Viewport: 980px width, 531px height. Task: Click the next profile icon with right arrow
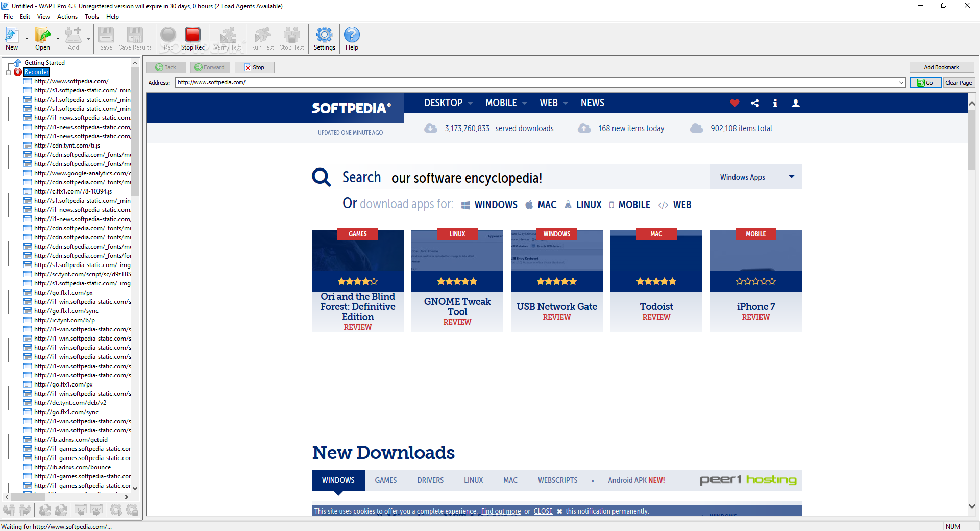[x=25, y=510]
